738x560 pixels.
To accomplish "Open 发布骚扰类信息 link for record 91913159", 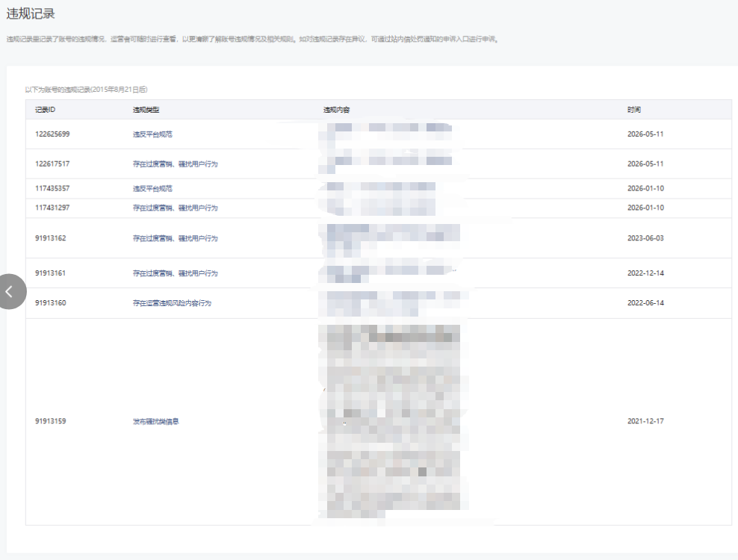I will pos(156,421).
